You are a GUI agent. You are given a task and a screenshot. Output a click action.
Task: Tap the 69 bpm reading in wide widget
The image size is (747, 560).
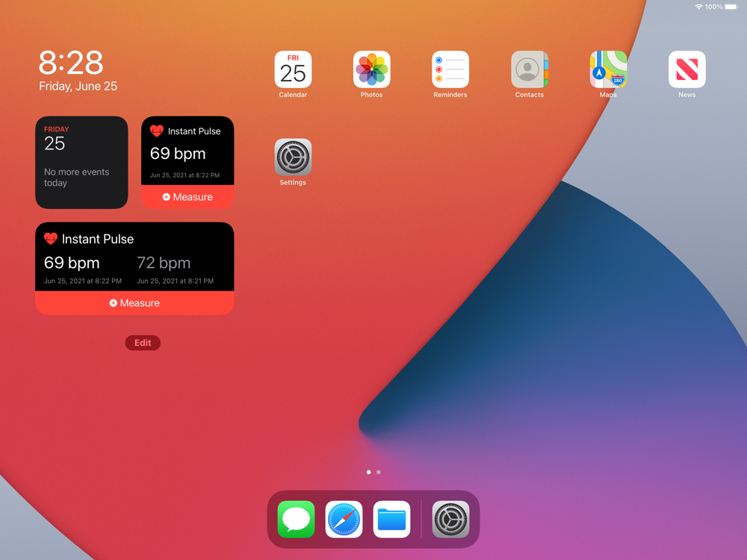pyautogui.click(x=72, y=263)
